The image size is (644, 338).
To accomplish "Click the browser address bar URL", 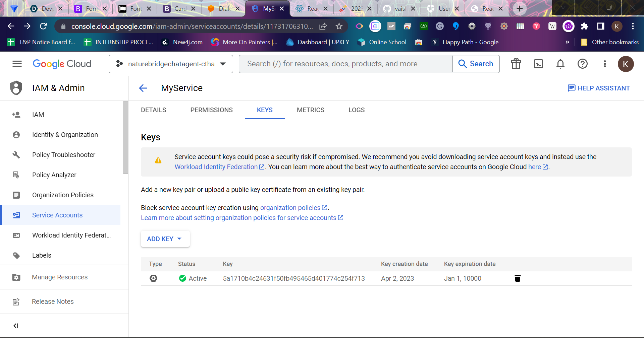I will 192,26.
